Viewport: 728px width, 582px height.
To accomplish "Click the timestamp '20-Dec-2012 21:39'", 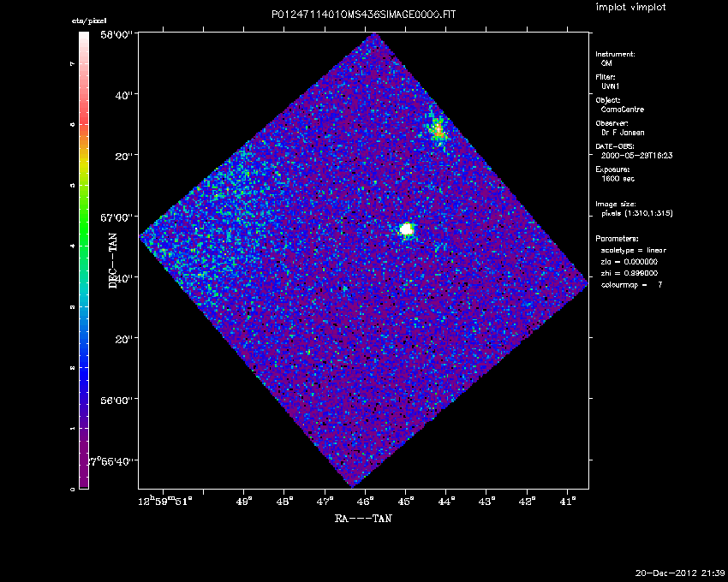I will (x=680, y=573).
